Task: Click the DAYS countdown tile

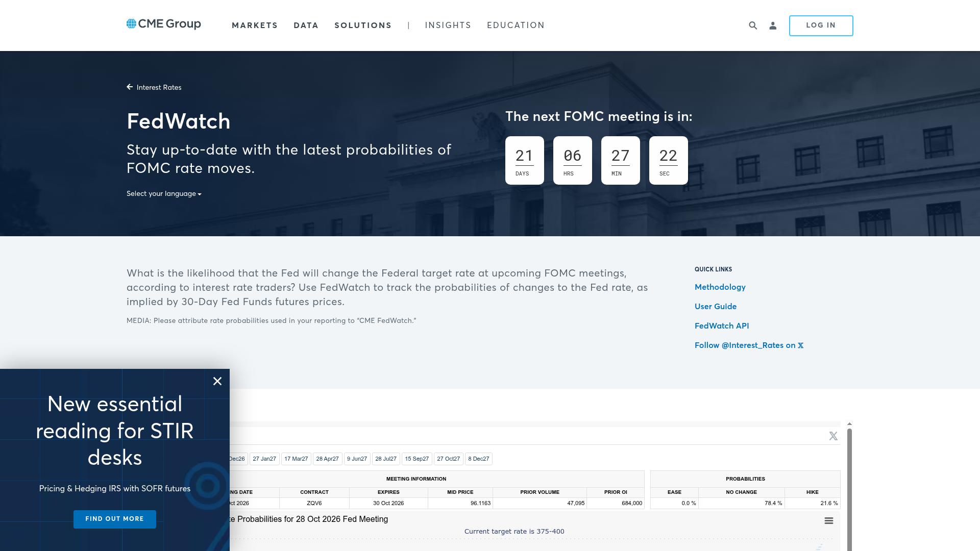Action: tap(525, 161)
